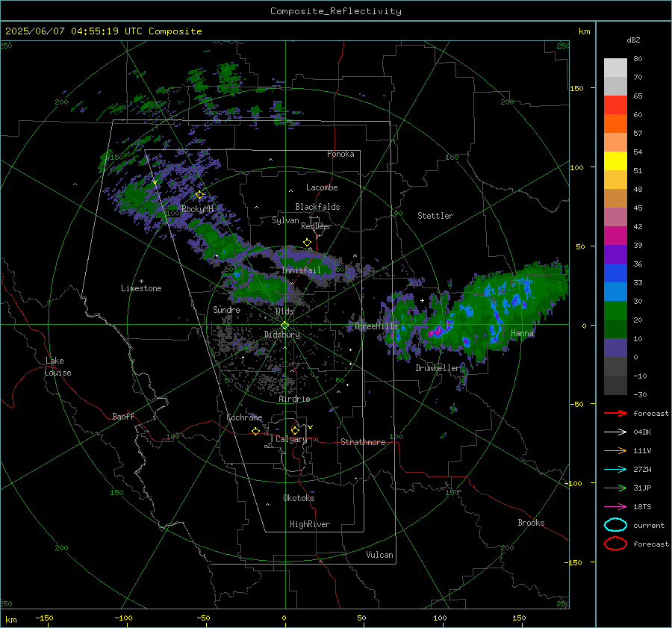Click the yellow diamond marker beside RockyMH
This screenshot has height=628, width=672.
[199, 195]
